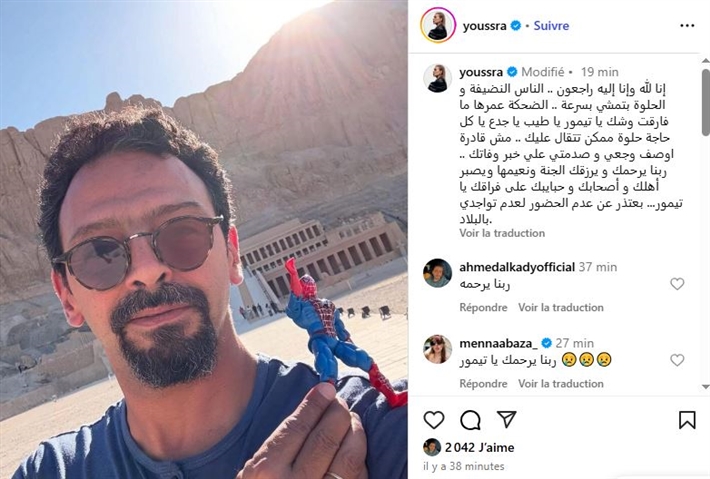The height and width of the screenshot is (479, 710).
Task: Open mennaabaza_'s avatar
Action: point(437,349)
